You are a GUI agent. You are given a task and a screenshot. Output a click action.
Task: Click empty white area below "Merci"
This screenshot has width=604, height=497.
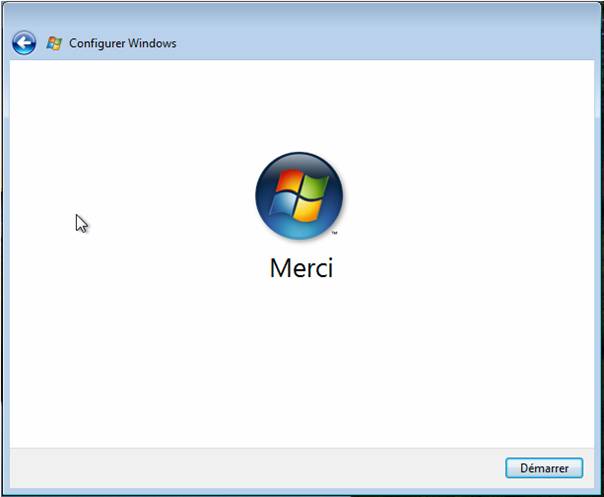(300, 360)
